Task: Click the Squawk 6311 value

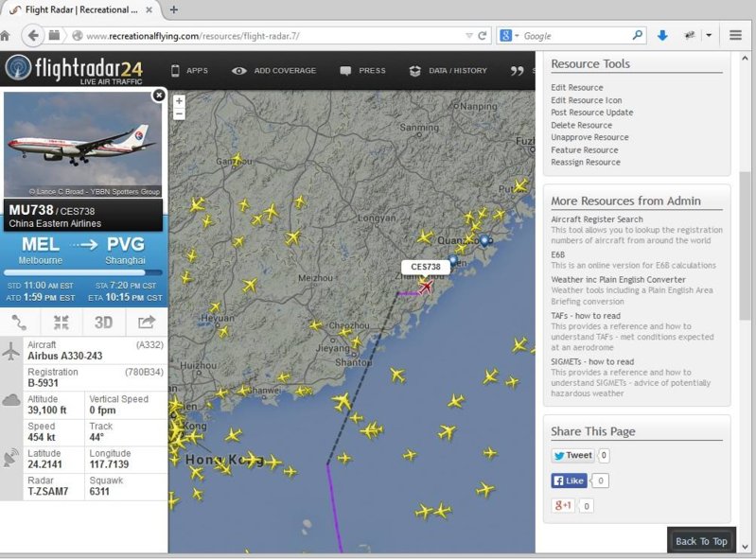Action: pos(99,492)
